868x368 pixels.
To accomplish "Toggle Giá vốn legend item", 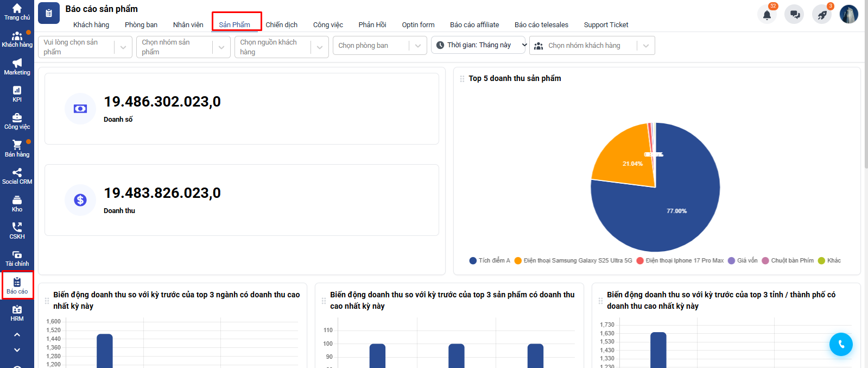I will pyautogui.click(x=743, y=261).
